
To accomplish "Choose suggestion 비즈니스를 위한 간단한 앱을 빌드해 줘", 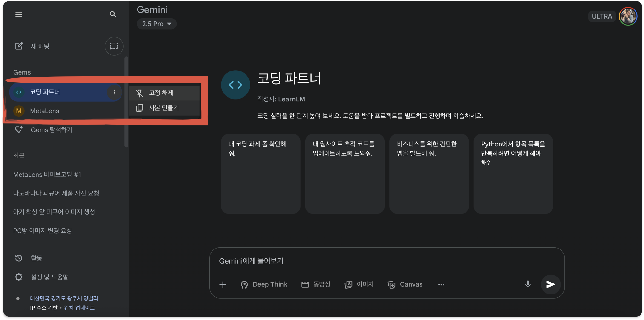I will coord(429,174).
